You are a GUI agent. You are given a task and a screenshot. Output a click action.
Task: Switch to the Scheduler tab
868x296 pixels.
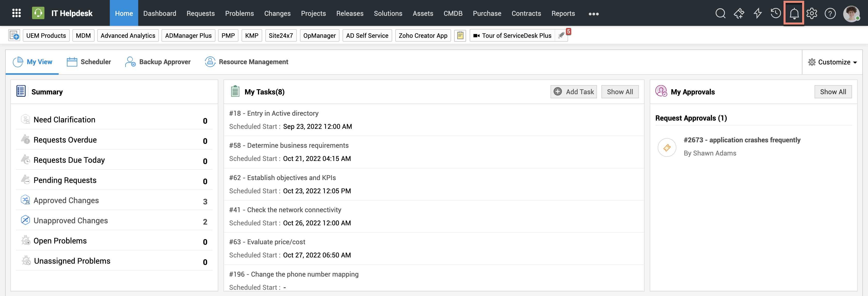89,62
